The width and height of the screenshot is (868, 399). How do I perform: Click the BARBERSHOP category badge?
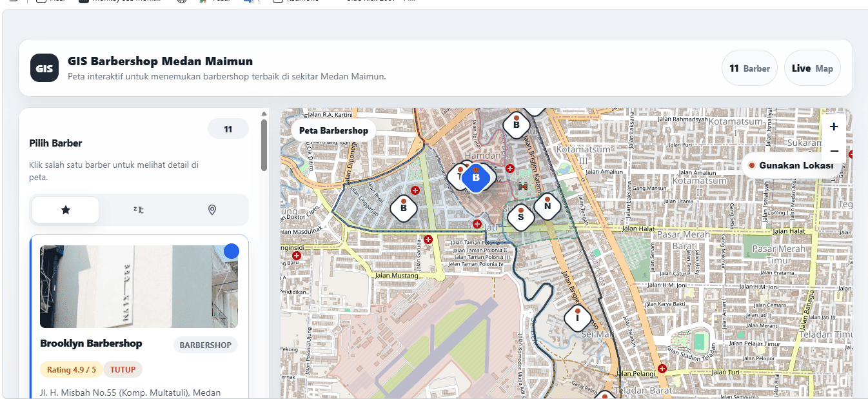point(205,345)
